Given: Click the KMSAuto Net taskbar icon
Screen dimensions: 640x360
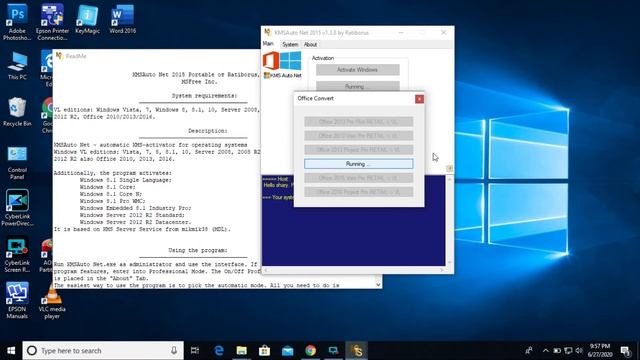Looking at the screenshot, I should pos(356,350).
